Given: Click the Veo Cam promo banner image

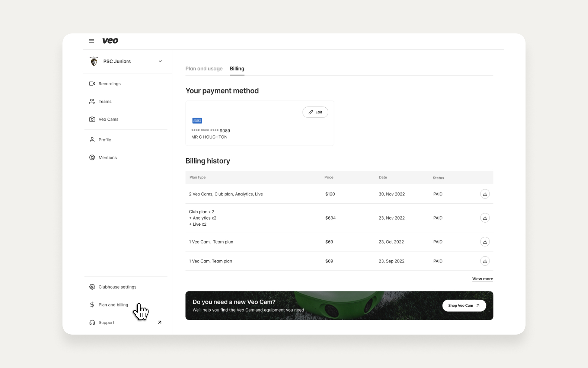Looking at the screenshot, I should pyautogui.click(x=339, y=305).
